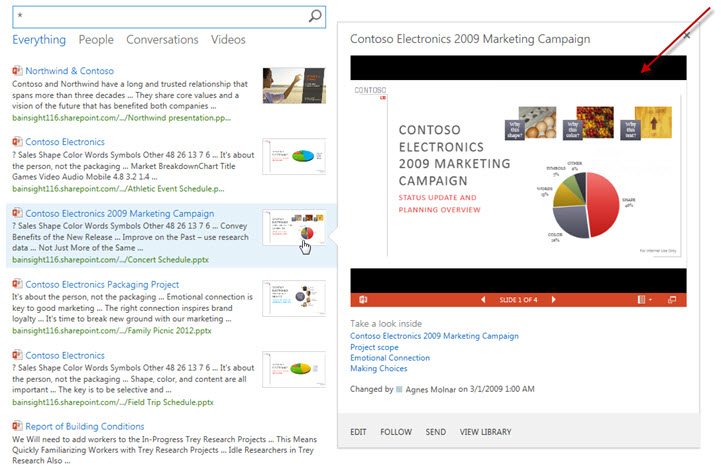Click thumbnail of Packaging Project result

click(294, 299)
